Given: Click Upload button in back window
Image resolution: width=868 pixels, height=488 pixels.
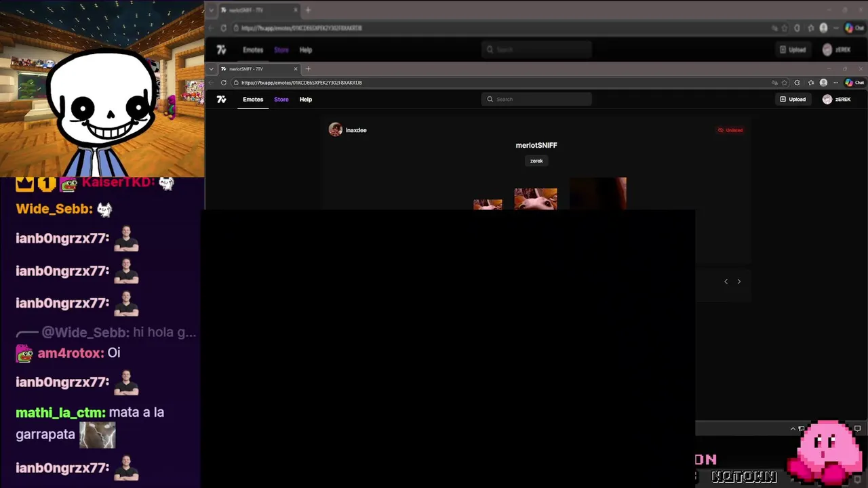Looking at the screenshot, I should tap(793, 50).
